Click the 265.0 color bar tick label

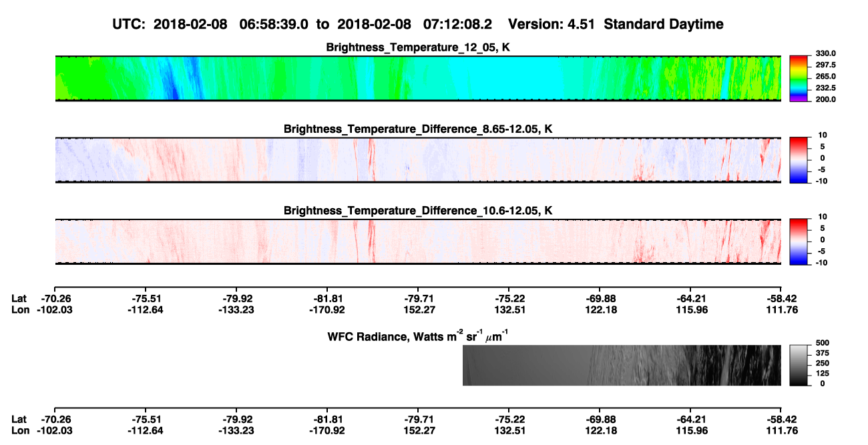pyautogui.click(x=825, y=77)
